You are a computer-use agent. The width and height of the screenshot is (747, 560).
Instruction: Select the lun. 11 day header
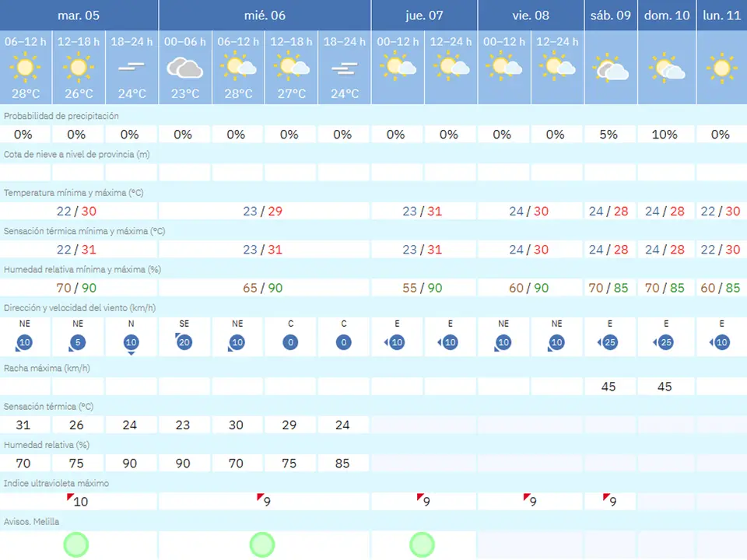click(722, 16)
